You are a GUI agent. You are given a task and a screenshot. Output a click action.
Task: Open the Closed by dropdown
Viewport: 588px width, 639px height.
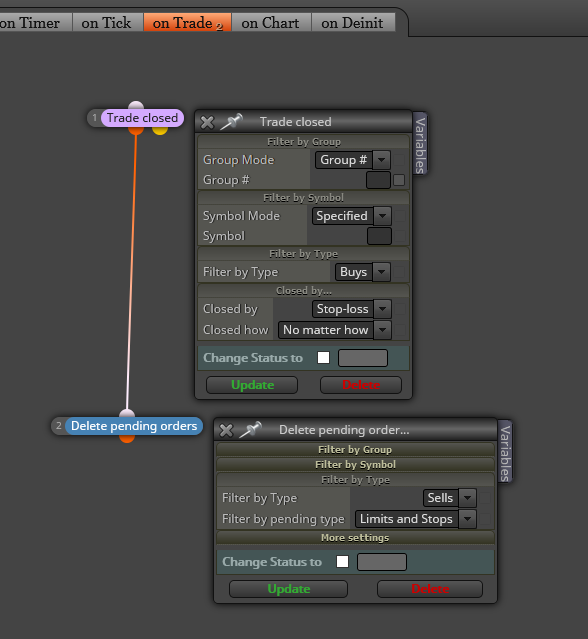[352, 309]
